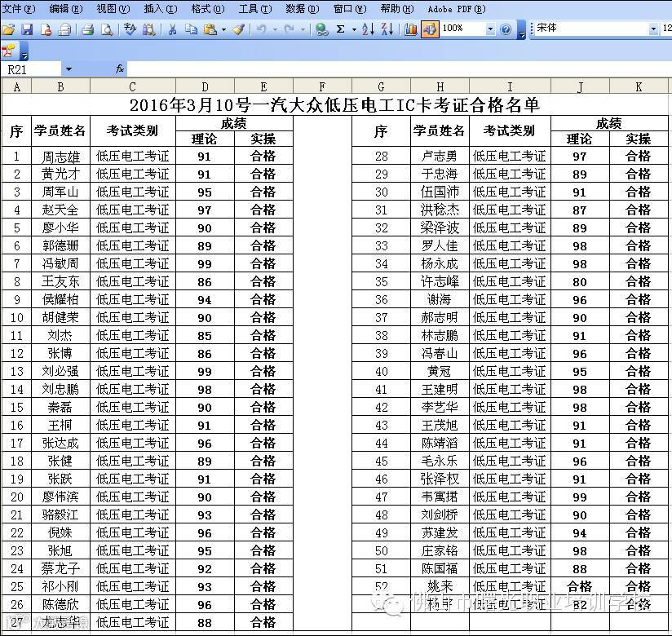Click the Undo arrow icon
Viewport: 672px width, 636px height.
(262, 29)
